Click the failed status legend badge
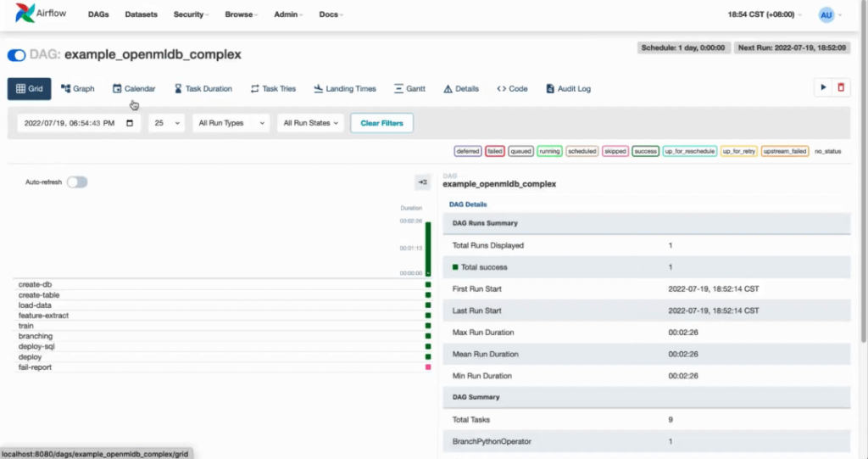Image resolution: width=868 pixels, height=459 pixels. 495,151
